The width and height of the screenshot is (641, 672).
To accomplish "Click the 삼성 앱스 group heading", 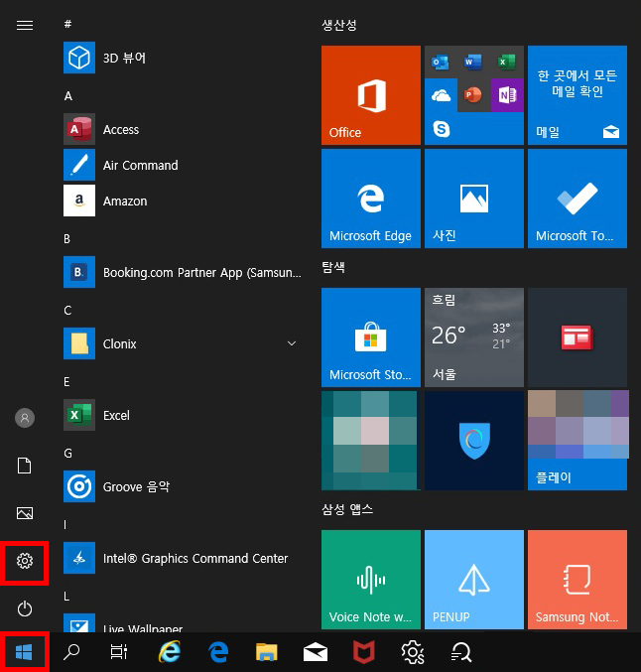I will (347, 509).
